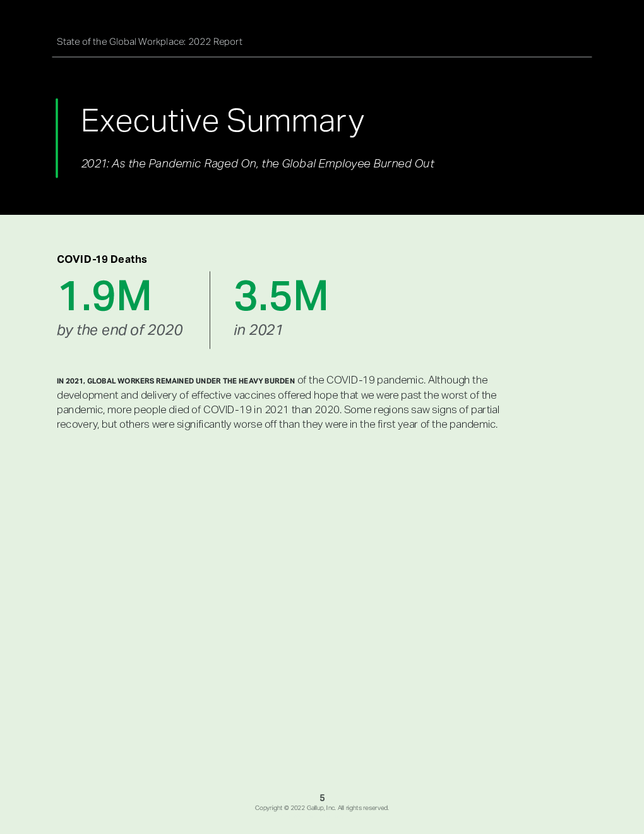This screenshot has height=834, width=644.
Task: Click the 'COVID-19 Deaths' heading
Action: click(102, 259)
